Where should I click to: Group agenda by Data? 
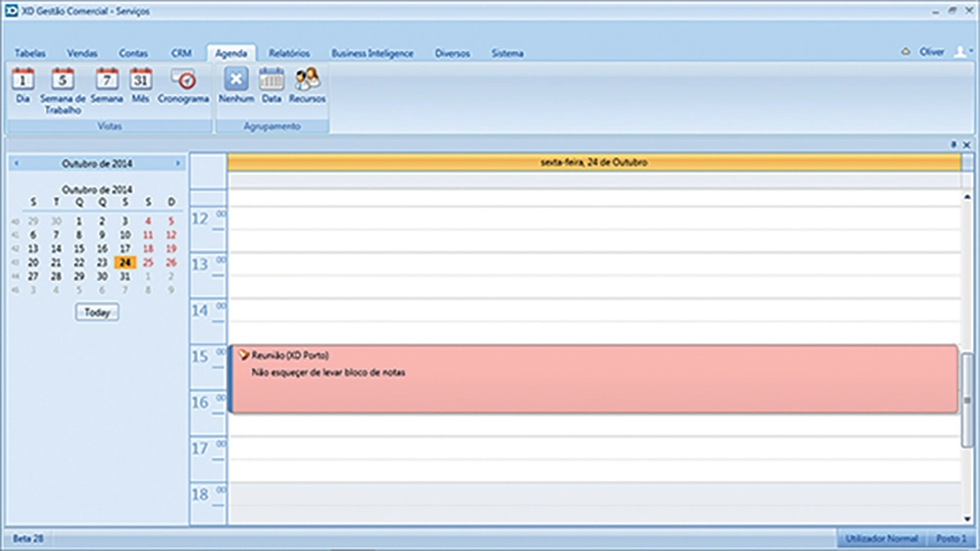click(x=271, y=86)
